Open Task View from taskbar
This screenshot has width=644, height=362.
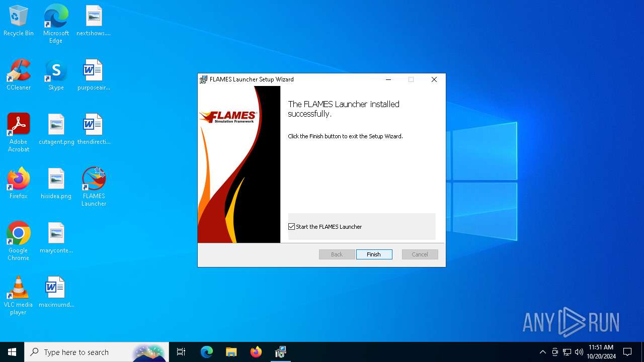181,352
